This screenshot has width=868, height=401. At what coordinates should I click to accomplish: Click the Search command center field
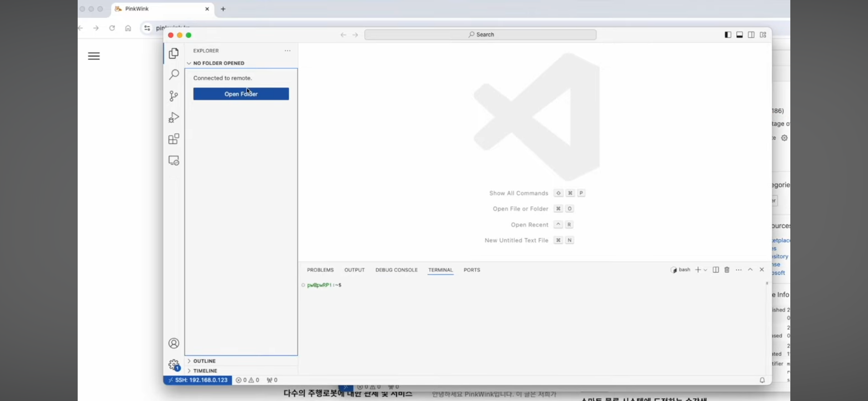480,35
